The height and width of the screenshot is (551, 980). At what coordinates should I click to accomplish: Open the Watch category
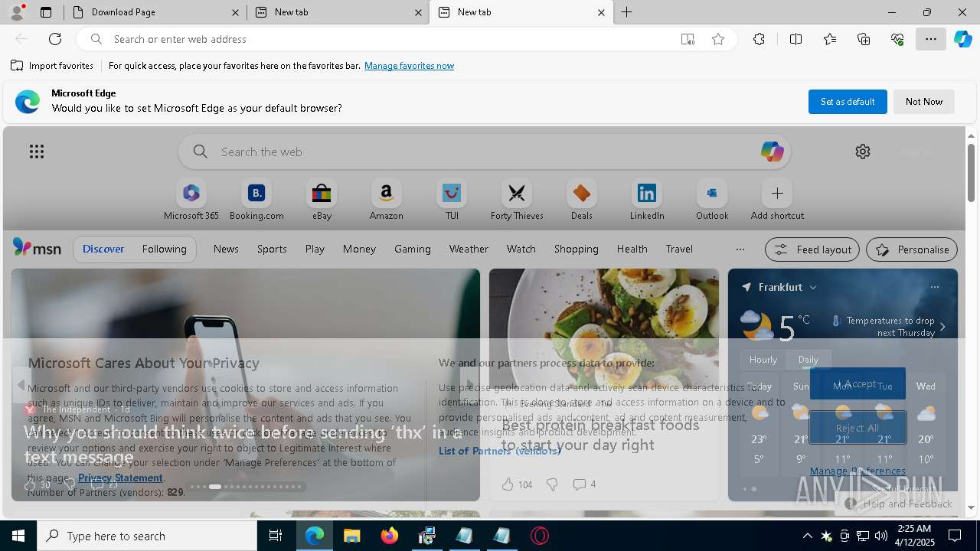(521, 249)
